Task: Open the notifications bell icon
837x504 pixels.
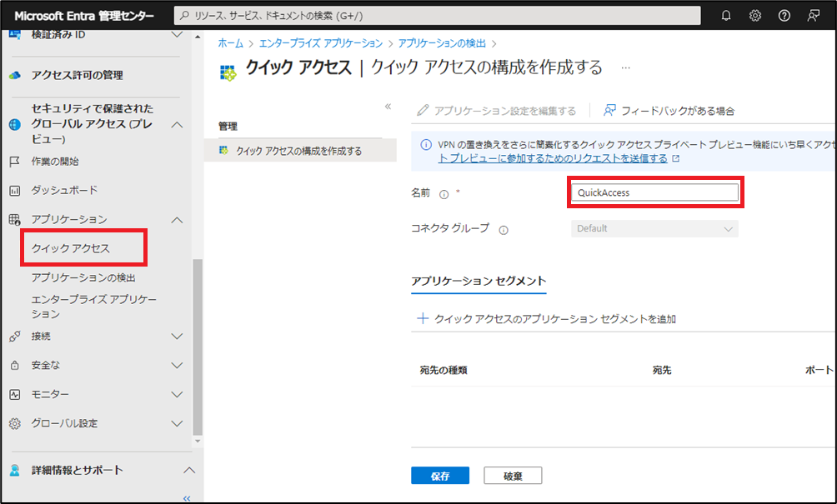Action: click(726, 16)
